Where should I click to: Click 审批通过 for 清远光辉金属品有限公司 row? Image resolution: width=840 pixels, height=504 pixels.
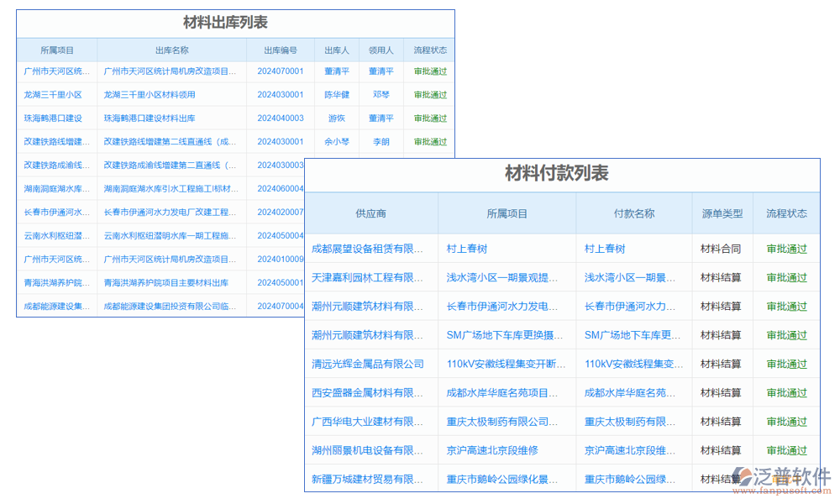coord(786,364)
